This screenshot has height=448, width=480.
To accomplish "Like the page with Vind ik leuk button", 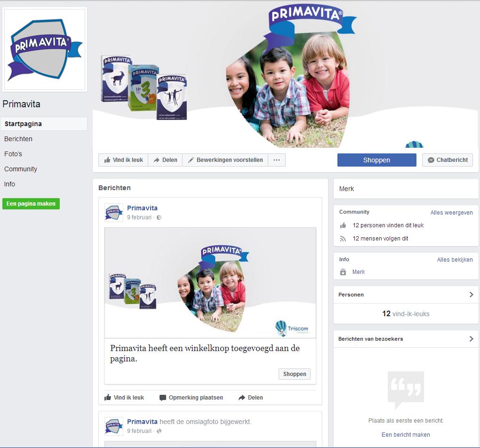I will click(x=123, y=160).
